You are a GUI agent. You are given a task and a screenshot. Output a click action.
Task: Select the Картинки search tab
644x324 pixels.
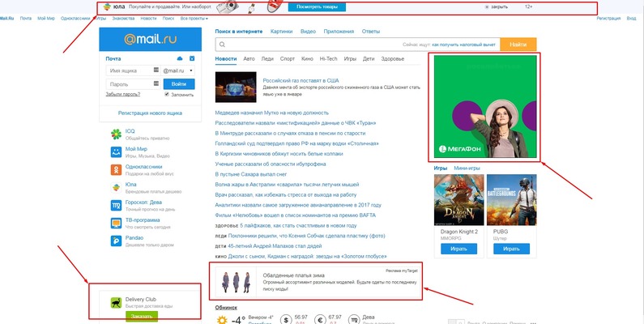[x=281, y=31]
